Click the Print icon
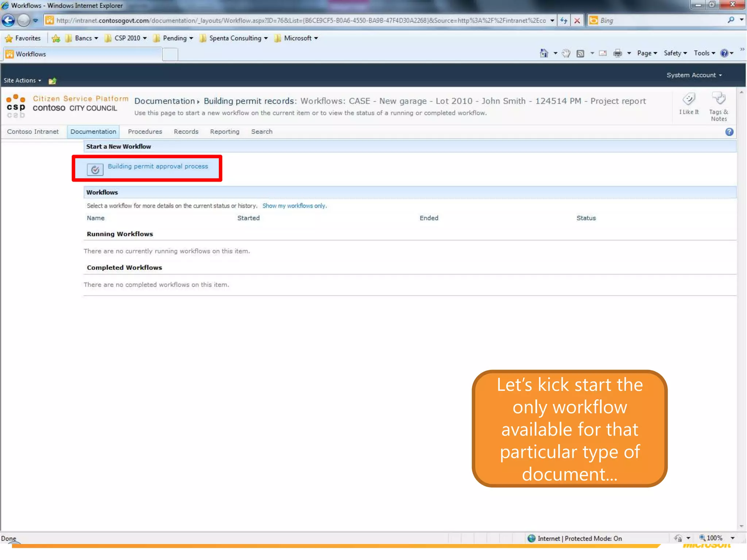Screen dimensions: 747x560 click(x=618, y=54)
